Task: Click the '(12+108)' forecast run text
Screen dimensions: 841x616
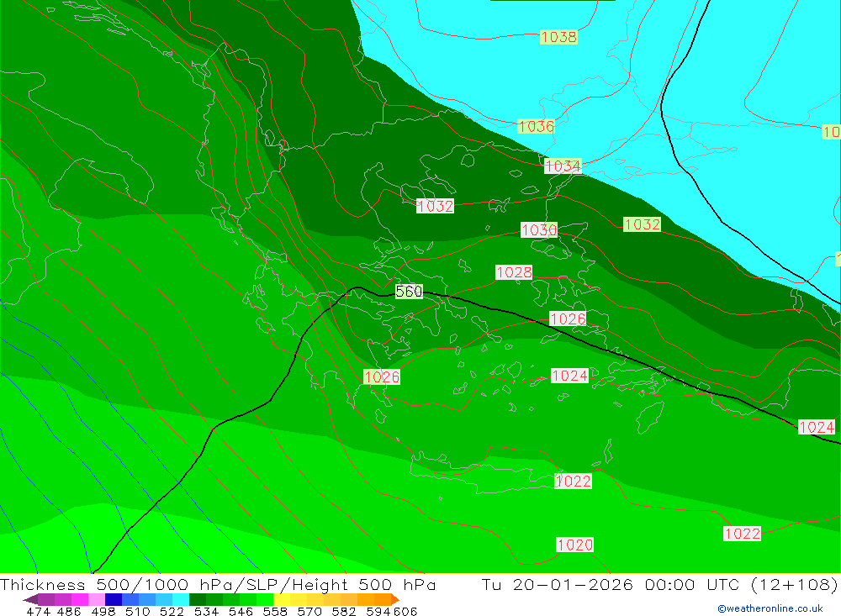Action: coord(794,584)
